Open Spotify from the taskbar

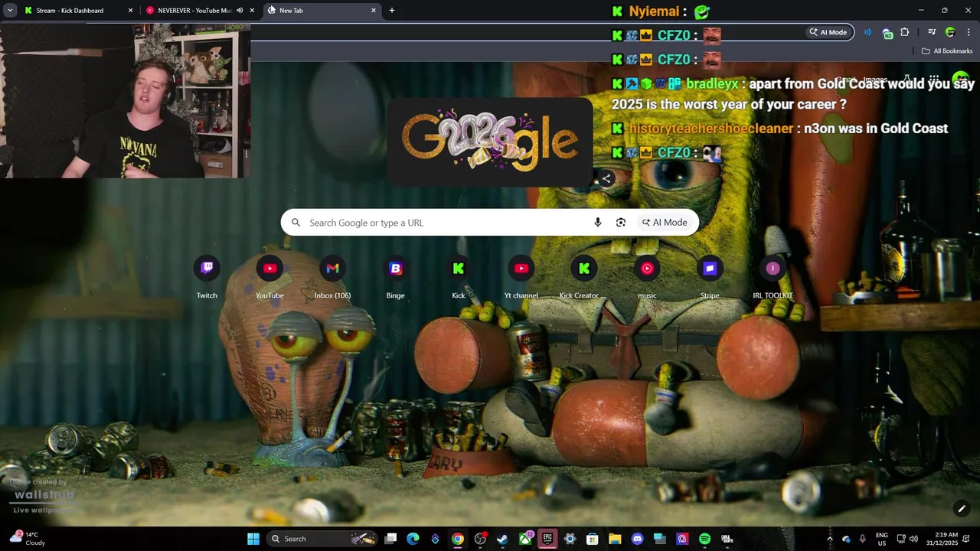coord(704,539)
